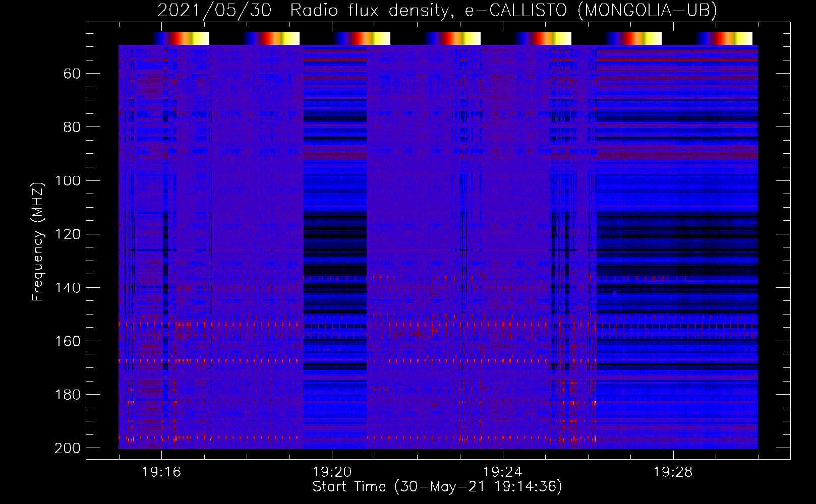Select the 180 frequency tick label
Viewport: 816px width, 504px height.
pyautogui.click(x=68, y=395)
